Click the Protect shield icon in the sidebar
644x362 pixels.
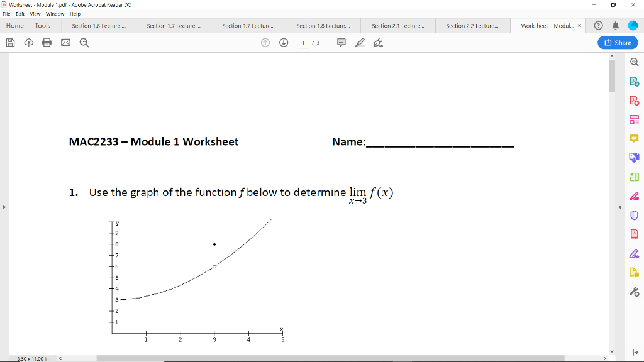click(635, 215)
